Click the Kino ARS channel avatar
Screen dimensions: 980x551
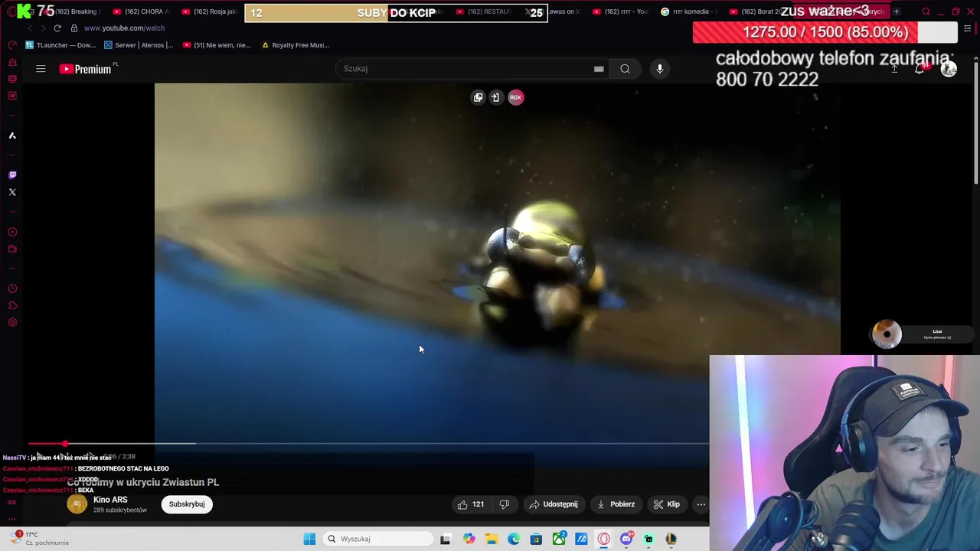coord(77,504)
